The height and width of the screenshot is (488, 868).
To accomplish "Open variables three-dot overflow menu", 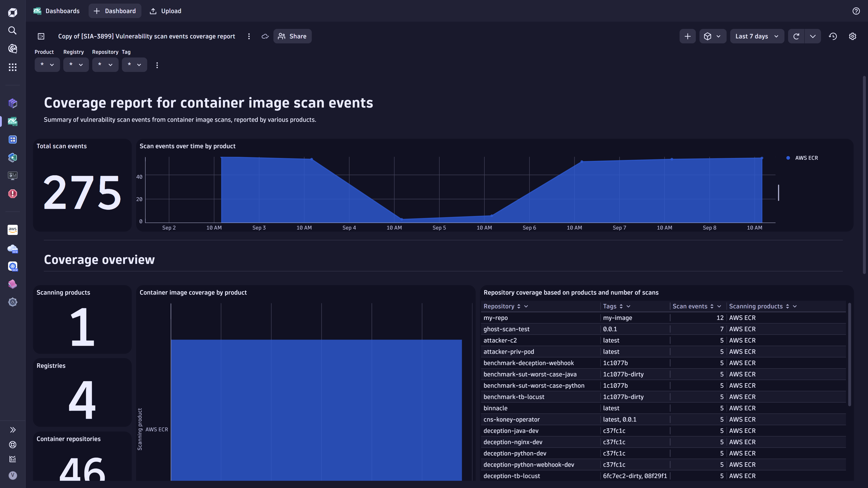I will tap(157, 65).
